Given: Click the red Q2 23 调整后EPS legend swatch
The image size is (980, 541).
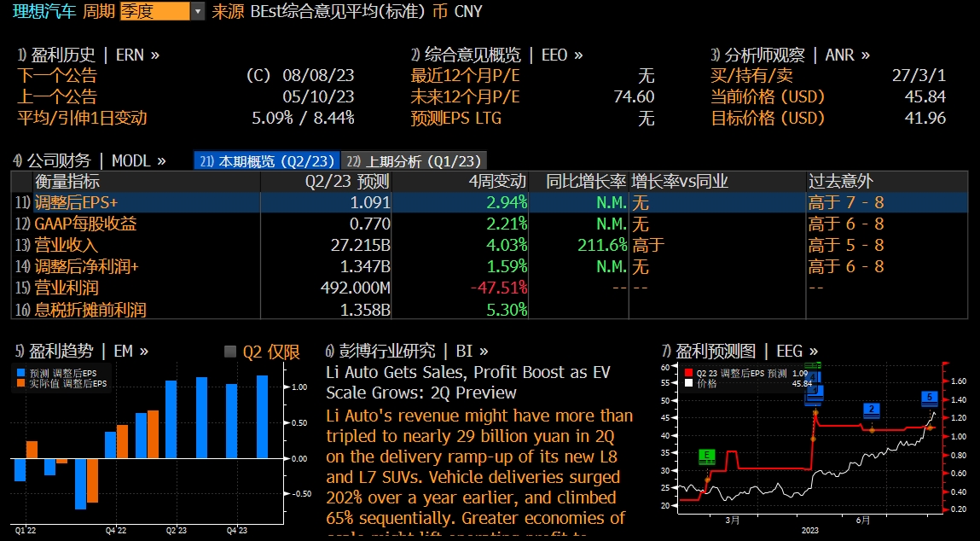Looking at the screenshot, I should (689, 373).
